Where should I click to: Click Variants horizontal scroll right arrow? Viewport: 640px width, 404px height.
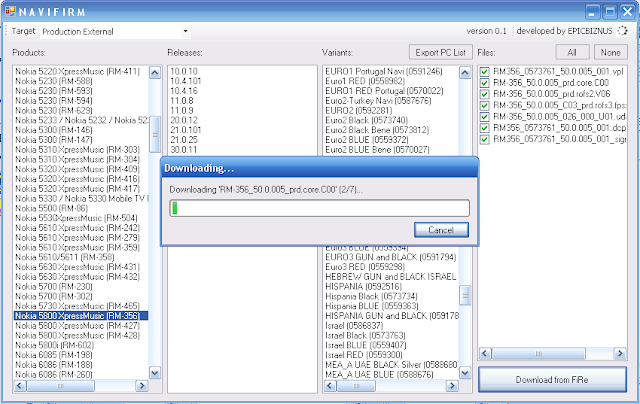[x=452, y=386]
